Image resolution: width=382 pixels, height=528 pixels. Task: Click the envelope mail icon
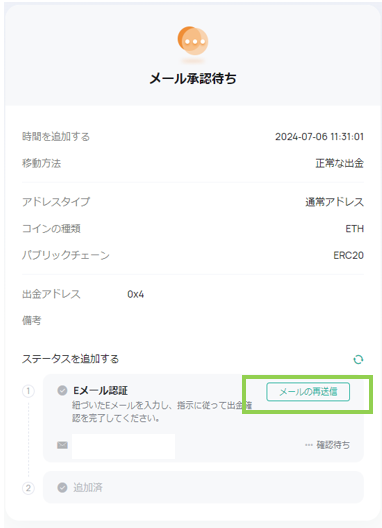(x=62, y=445)
